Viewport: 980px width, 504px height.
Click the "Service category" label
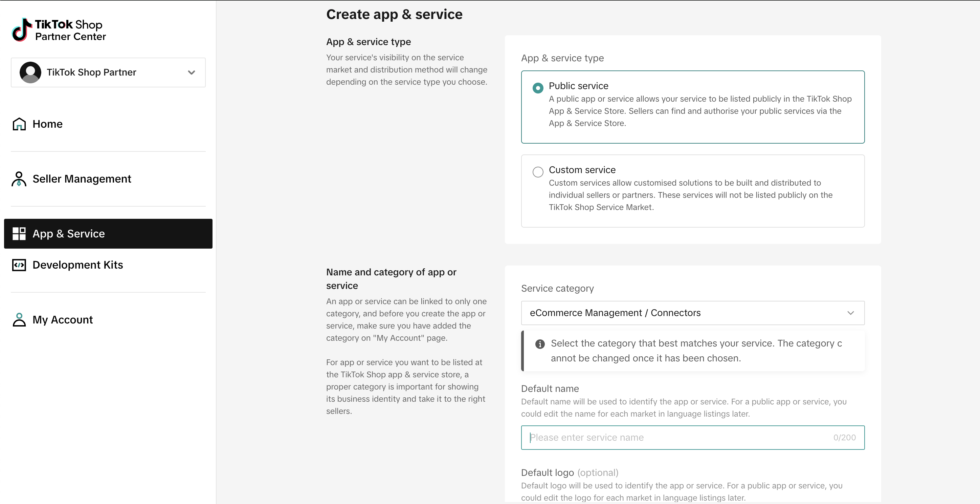tap(557, 288)
